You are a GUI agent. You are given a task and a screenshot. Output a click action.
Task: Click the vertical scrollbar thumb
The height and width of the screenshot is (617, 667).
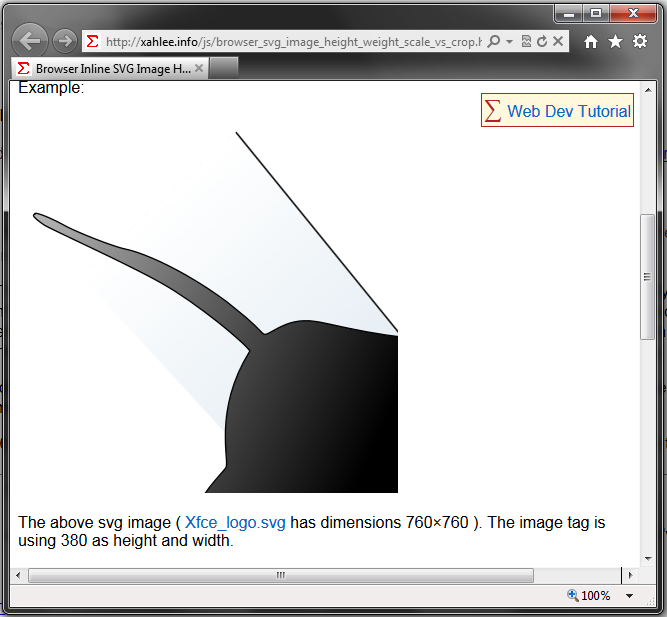coord(647,277)
